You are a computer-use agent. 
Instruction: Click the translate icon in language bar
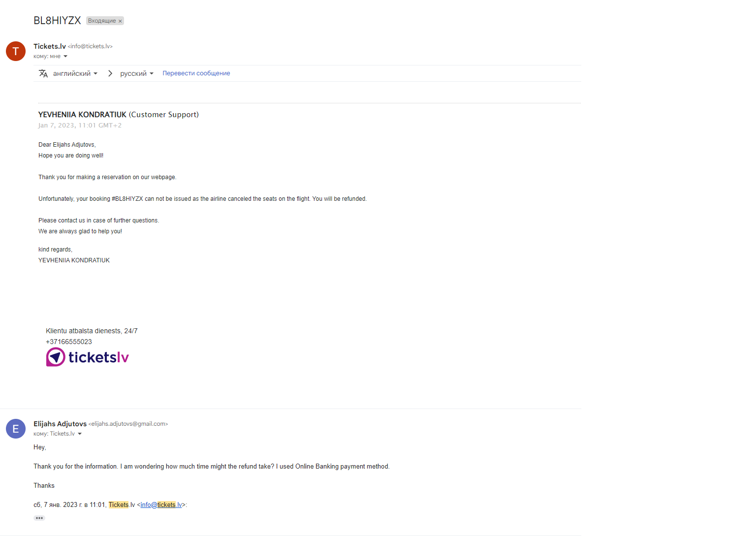[43, 73]
